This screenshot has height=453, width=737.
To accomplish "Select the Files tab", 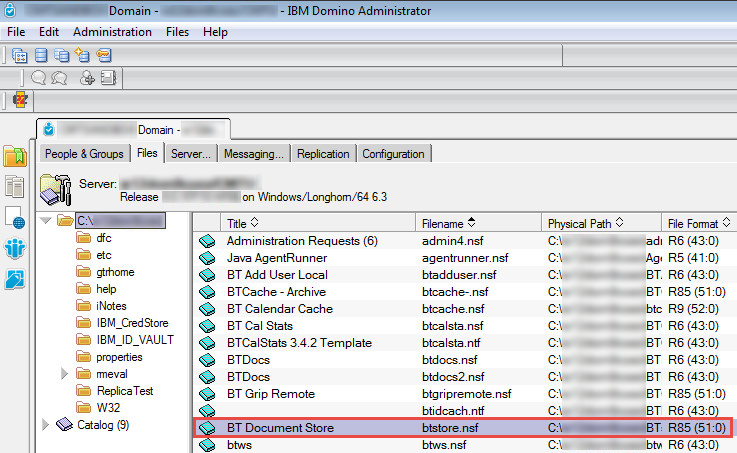I will 147,153.
